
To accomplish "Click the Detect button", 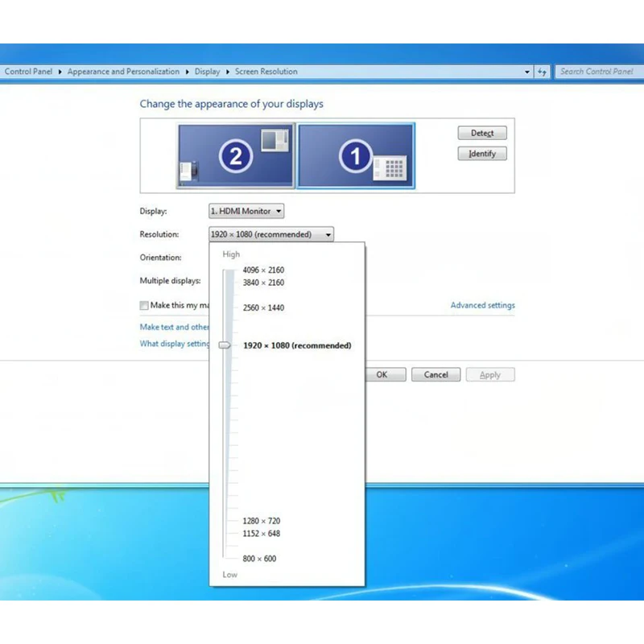I will [482, 133].
